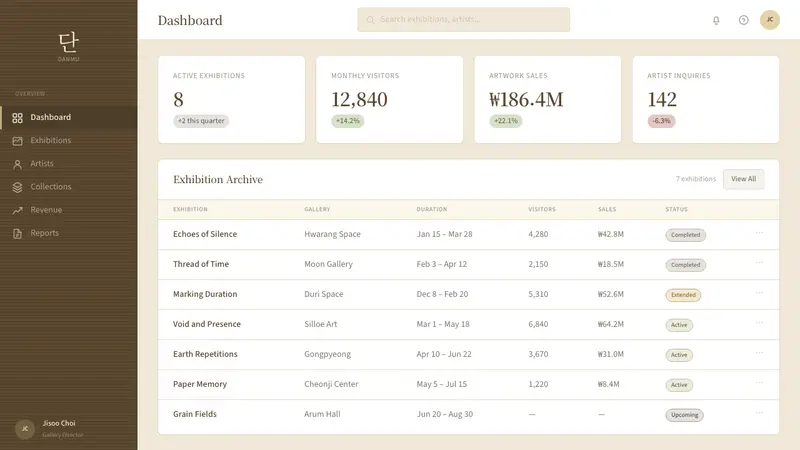Click the Exhibition column header
This screenshot has width=800, height=450.
click(x=190, y=209)
